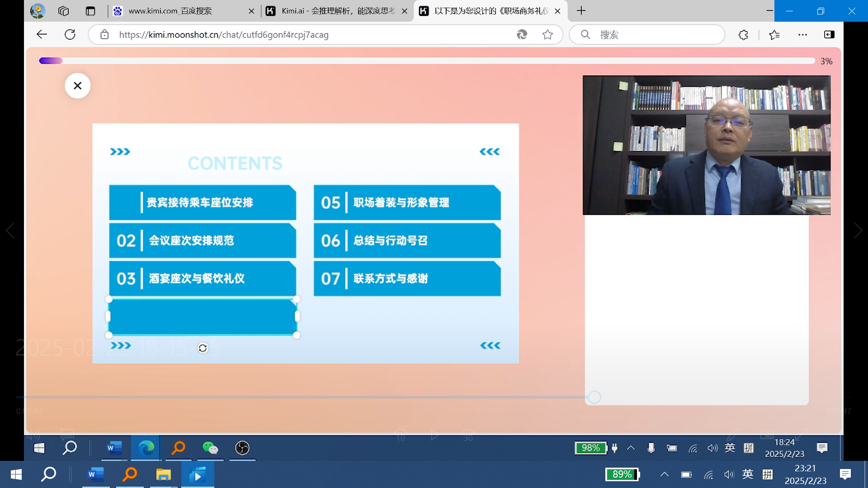This screenshot has height=488, width=868.
Task: Open the orange magnifier search app on bottom taskbar
Action: (x=130, y=474)
